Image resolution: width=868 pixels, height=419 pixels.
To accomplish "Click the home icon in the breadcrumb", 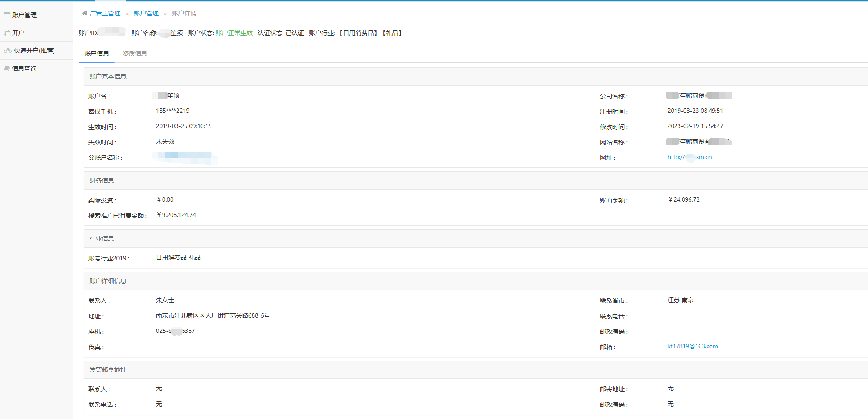I will click(x=84, y=13).
